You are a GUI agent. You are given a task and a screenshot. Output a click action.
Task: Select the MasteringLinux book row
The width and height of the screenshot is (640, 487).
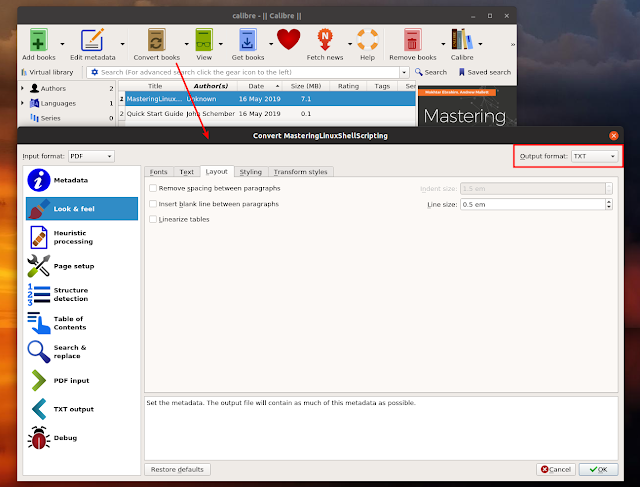[x=267, y=99]
